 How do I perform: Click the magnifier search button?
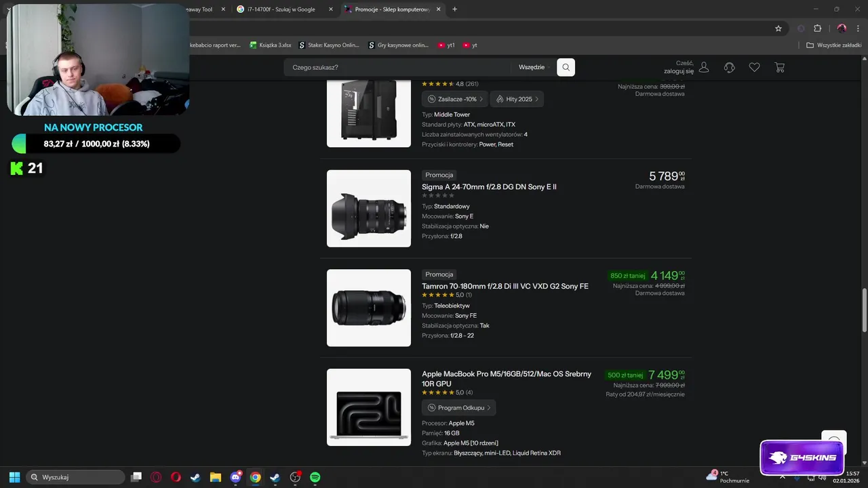(x=566, y=67)
